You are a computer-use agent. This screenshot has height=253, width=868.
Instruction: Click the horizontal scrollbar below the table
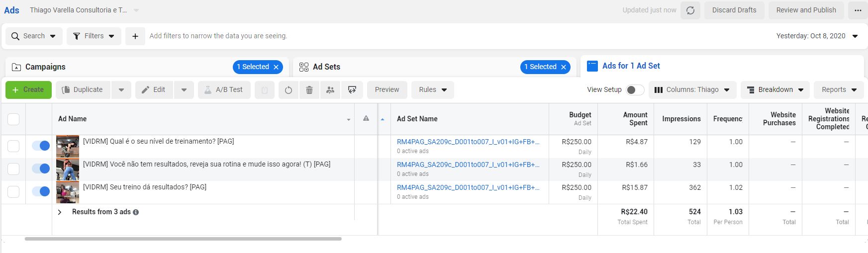[x=183, y=239]
